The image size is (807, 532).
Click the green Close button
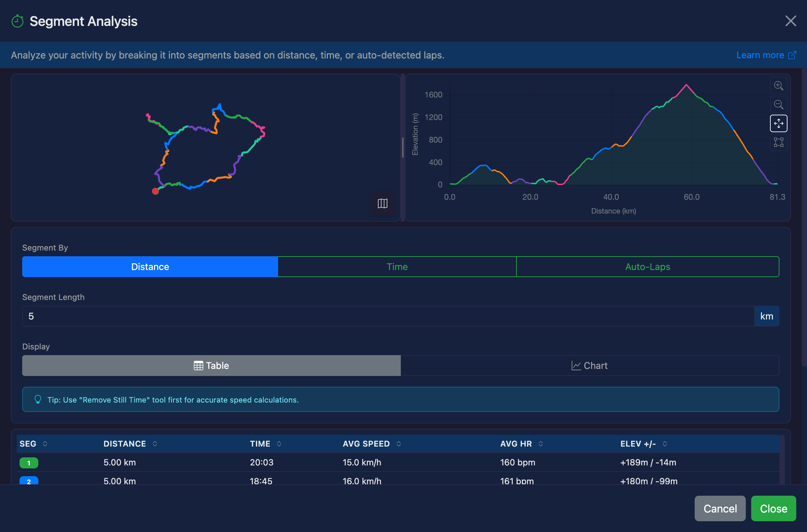773,508
